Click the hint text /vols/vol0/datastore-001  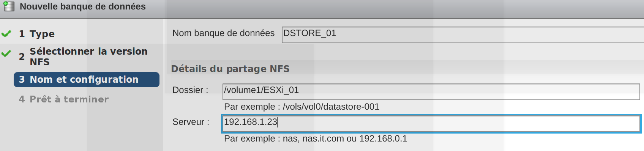[331, 107]
